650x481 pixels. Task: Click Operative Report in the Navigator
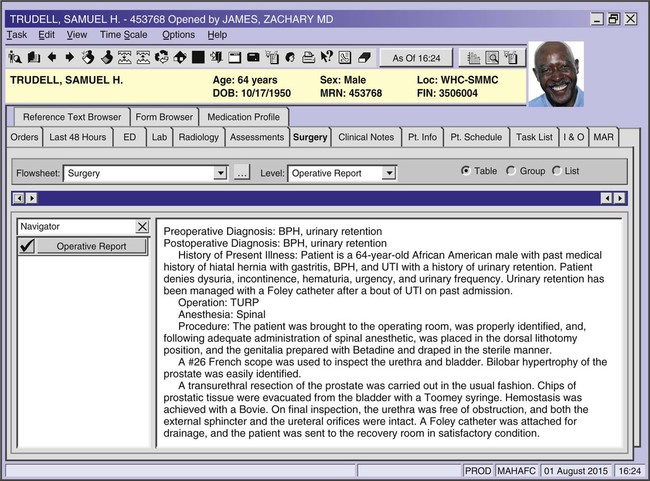[91, 246]
